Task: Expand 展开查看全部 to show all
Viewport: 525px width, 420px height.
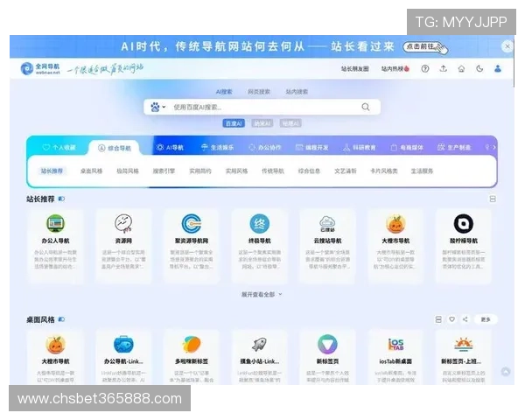Action: [x=262, y=294]
